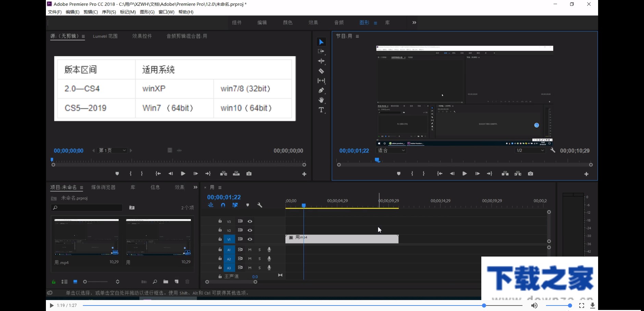Select the 用.mp4 clip thumbnail
644x311 pixels.
pos(87,237)
